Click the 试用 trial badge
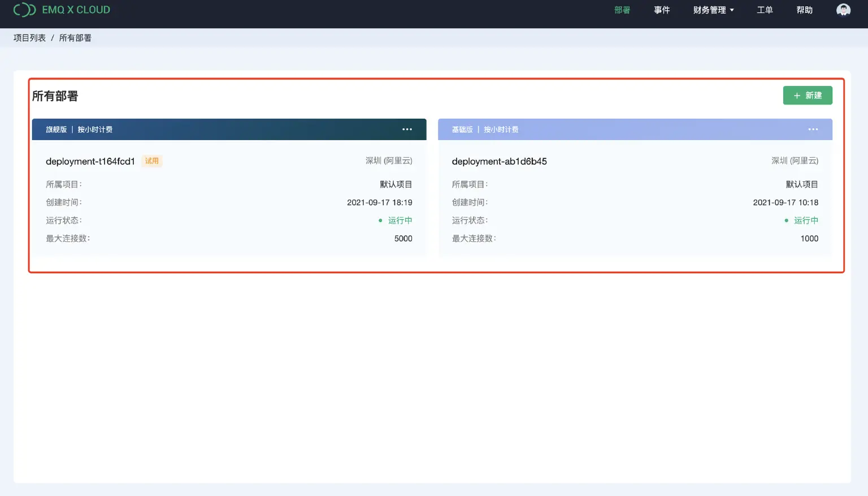The height and width of the screenshot is (496, 868). tap(151, 161)
